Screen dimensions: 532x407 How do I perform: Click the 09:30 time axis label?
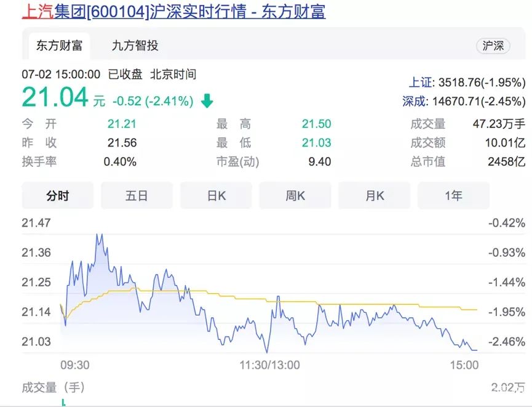(75, 365)
